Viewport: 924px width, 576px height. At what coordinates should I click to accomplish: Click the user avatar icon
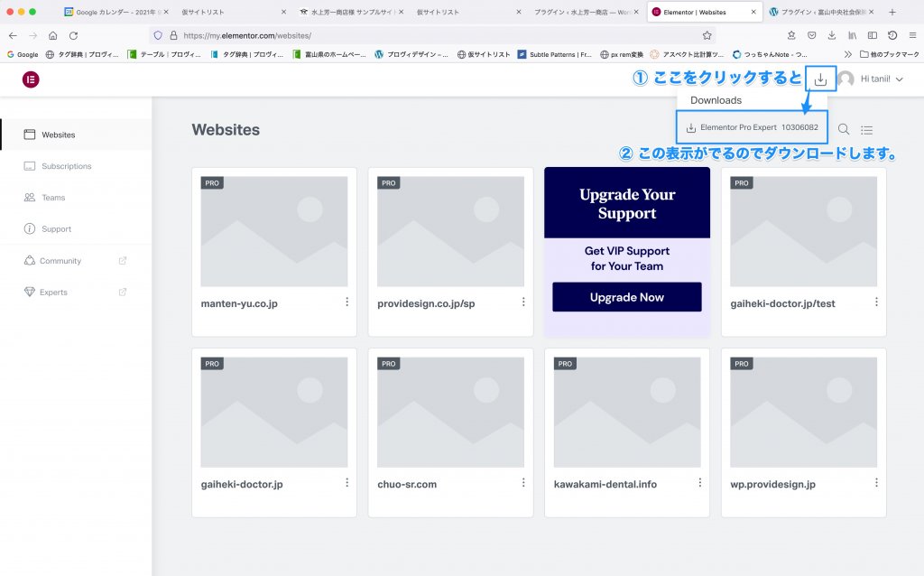[845, 79]
